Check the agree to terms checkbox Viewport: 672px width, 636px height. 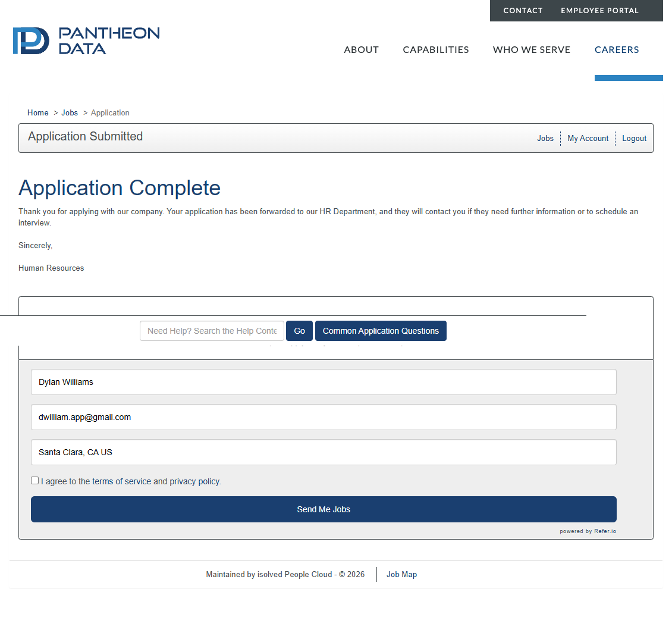point(35,481)
